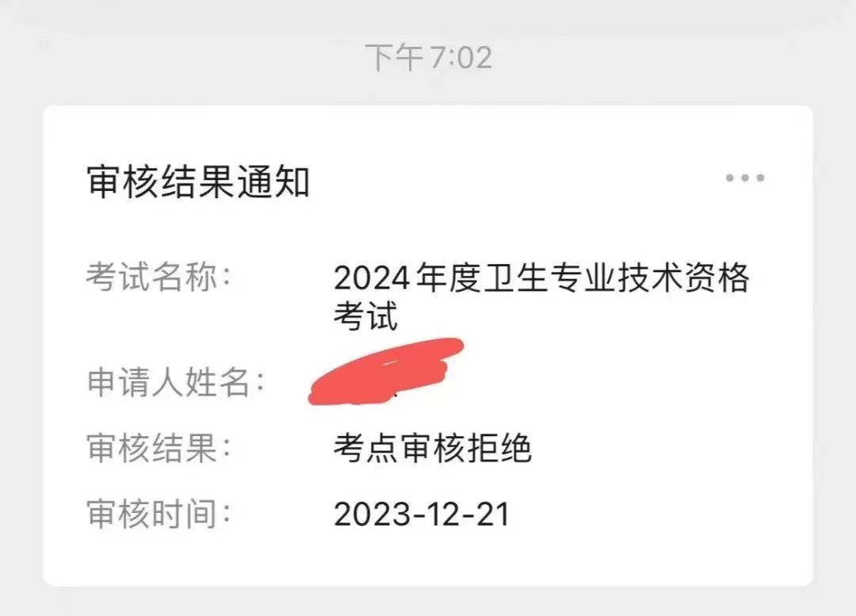Tap the 拒绝 characters in the result
Screen dimensions: 856x616
coord(499,448)
